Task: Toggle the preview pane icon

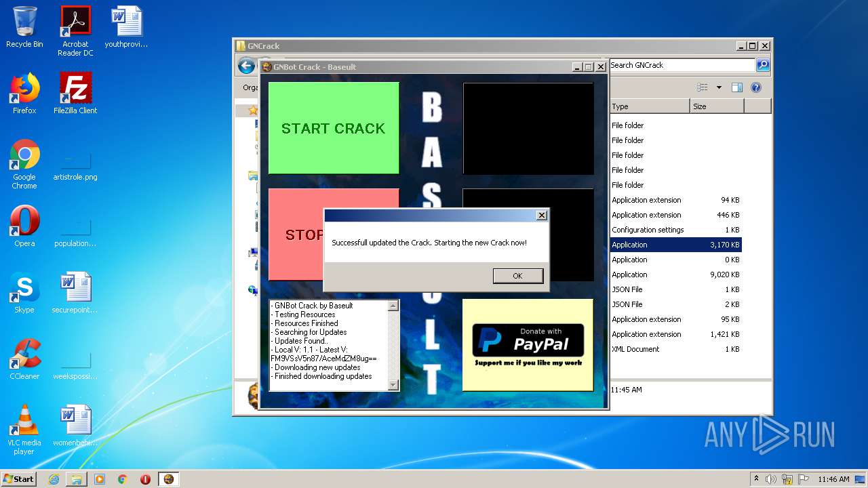Action: tap(737, 87)
